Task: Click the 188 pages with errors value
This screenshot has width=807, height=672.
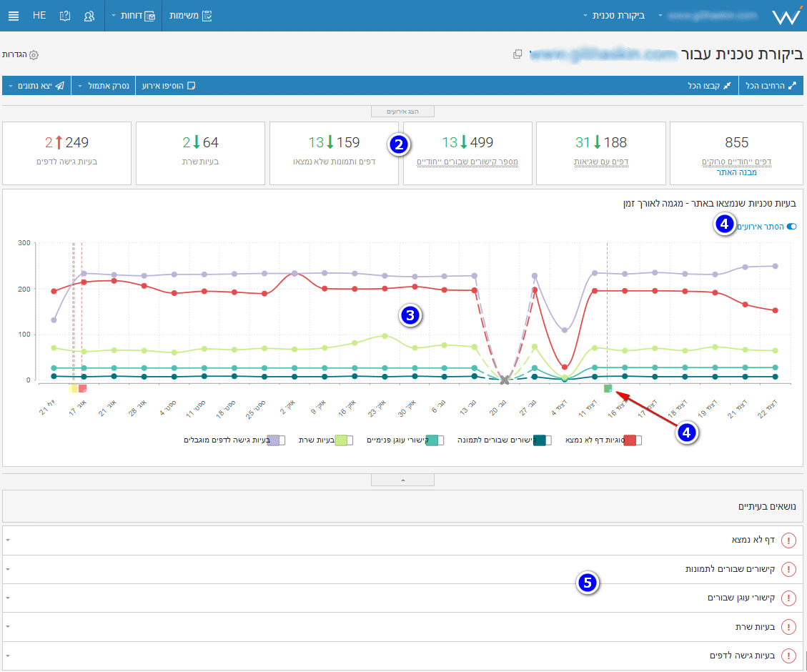Action: [x=615, y=142]
